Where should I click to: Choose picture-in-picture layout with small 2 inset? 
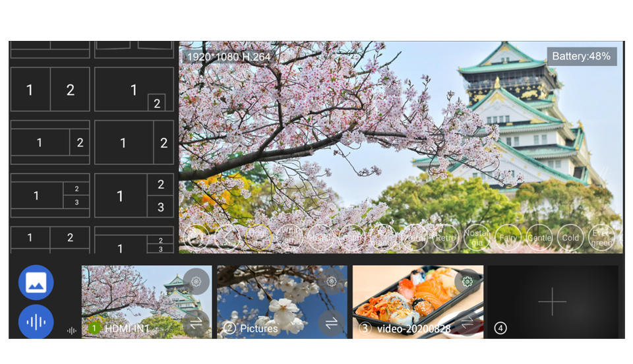pos(134,90)
